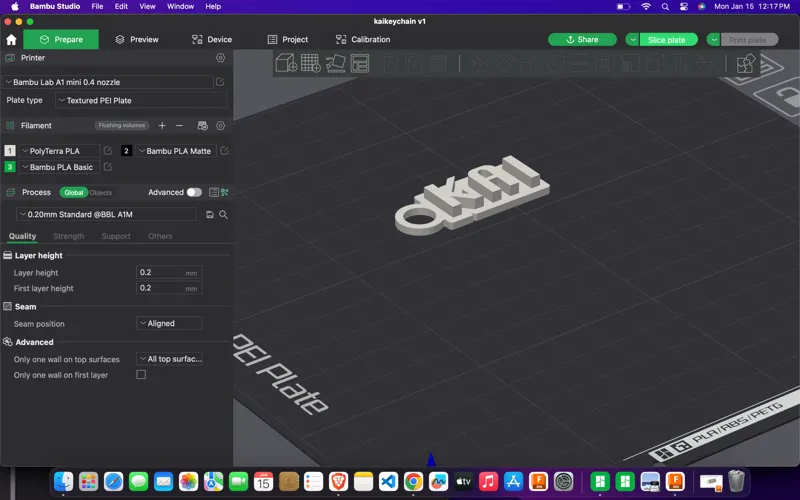Open the Bambu PLA Basic filament dropdown
The image size is (800, 500).
[x=59, y=167]
